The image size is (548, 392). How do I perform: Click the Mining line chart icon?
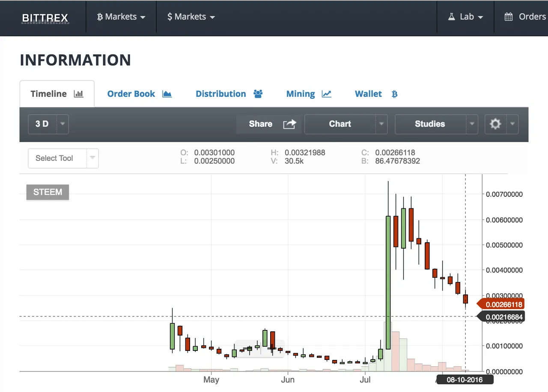(x=327, y=94)
